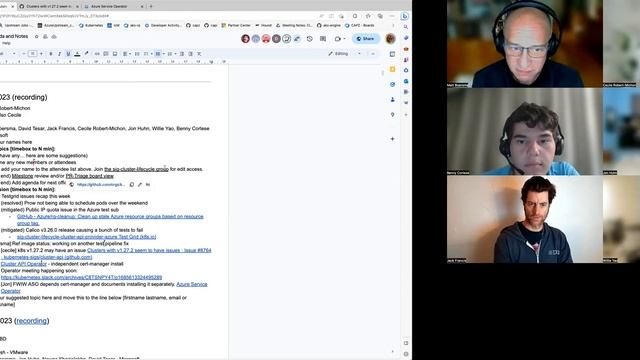The width and height of the screenshot is (640, 360).
Task: Open the Kubernetes bookmark
Action: pyautogui.click(x=91, y=25)
